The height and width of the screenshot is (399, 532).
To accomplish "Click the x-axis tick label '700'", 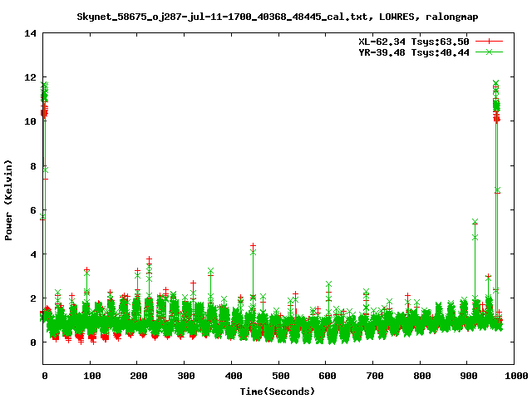I will tap(375, 376).
